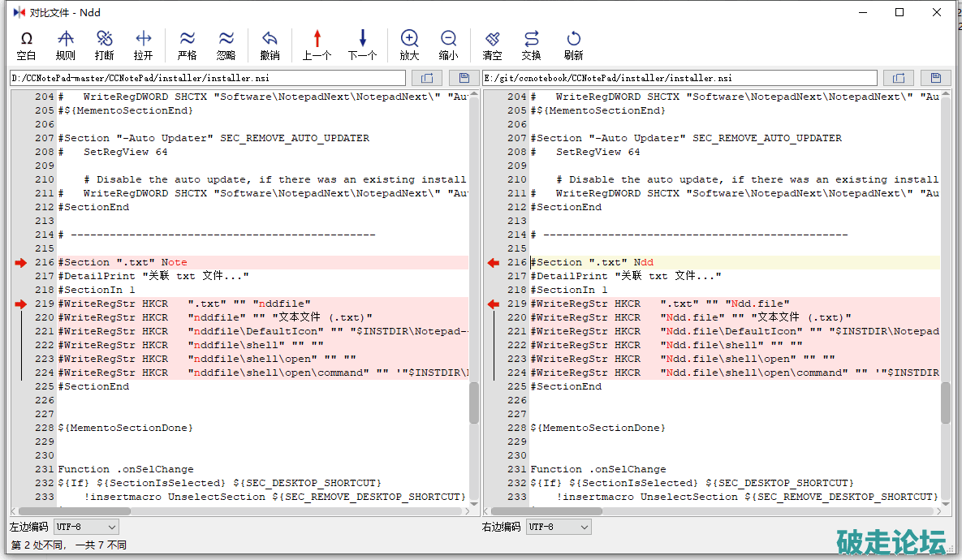The image size is (962, 560).
Task: Zoom in using 放大 icon
Action: [x=409, y=45]
